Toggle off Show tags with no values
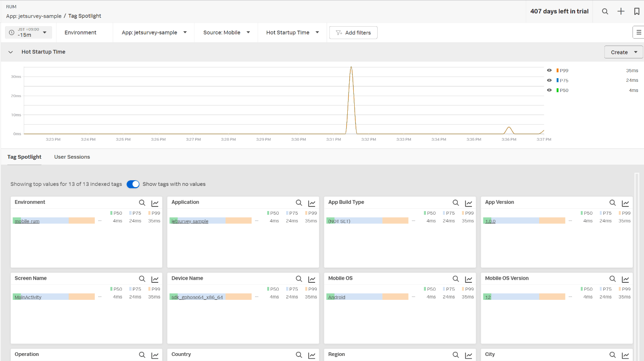 point(133,184)
